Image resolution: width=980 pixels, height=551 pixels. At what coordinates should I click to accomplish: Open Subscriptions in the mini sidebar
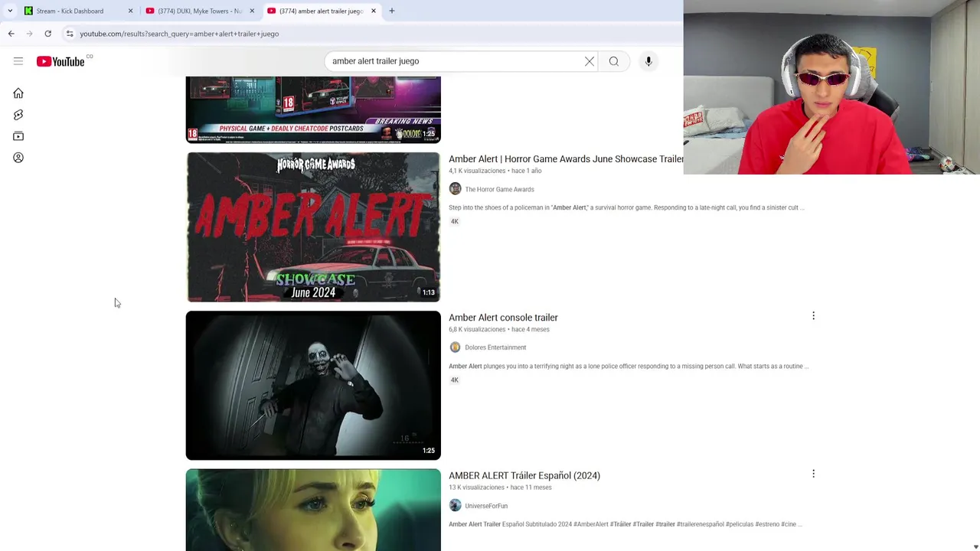point(18,136)
